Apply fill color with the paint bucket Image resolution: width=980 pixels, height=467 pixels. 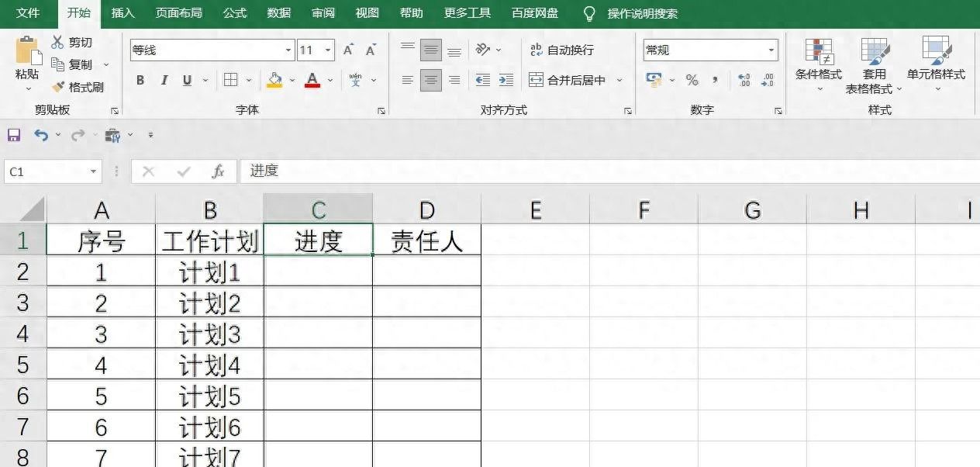pyautogui.click(x=274, y=80)
